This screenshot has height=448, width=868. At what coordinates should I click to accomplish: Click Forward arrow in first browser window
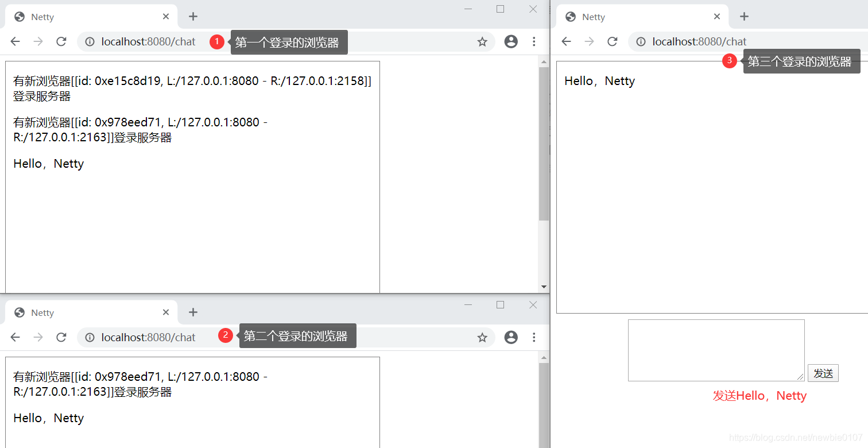tap(38, 41)
